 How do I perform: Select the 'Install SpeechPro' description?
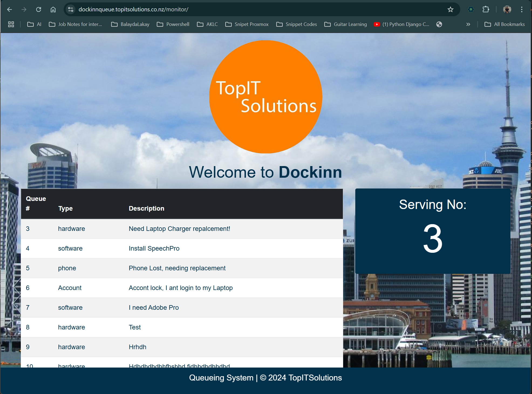[154, 248]
